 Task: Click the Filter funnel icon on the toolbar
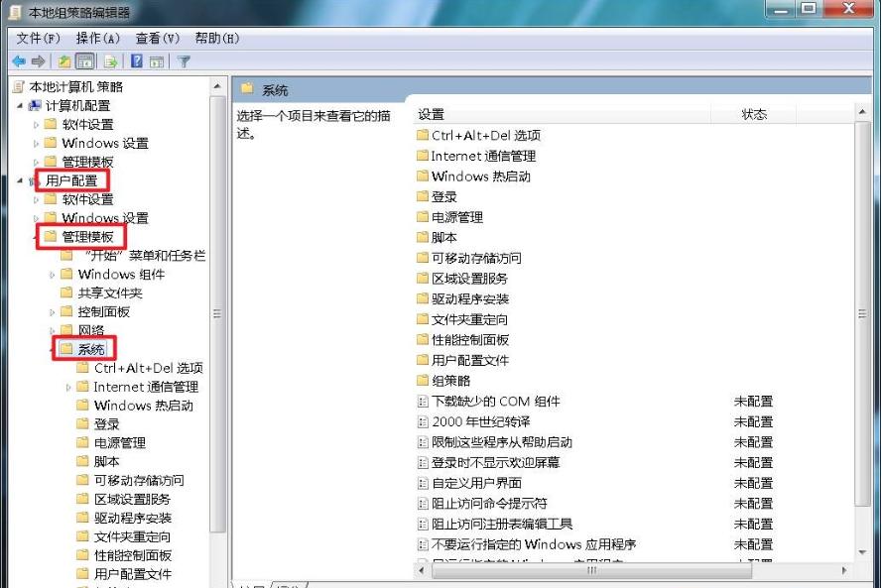pos(185,60)
